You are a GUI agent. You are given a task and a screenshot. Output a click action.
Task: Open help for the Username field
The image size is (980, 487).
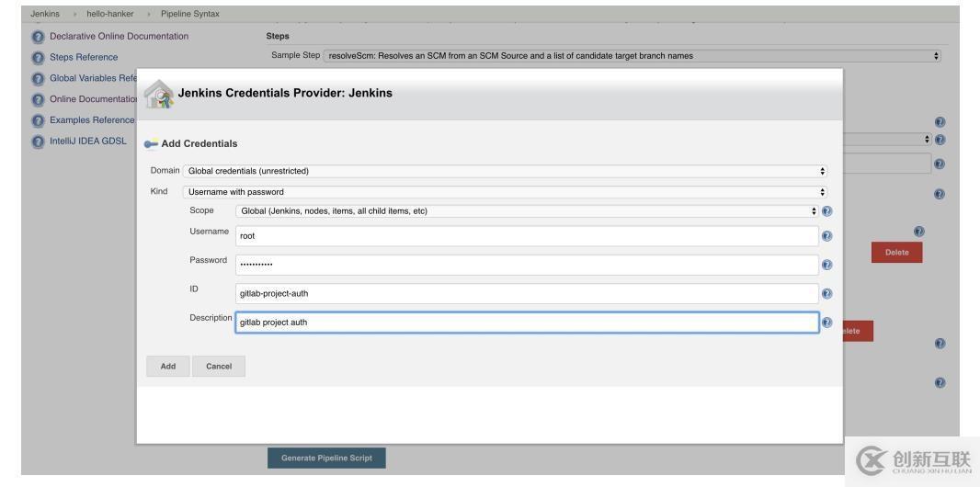coord(826,236)
